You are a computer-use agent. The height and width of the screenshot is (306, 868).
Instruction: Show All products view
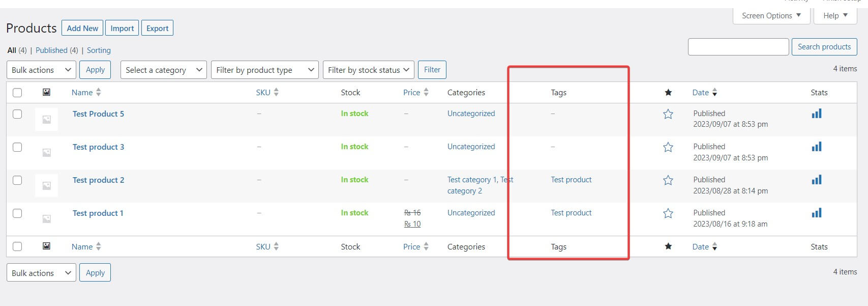pyautogui.click(x=12, y=50)
